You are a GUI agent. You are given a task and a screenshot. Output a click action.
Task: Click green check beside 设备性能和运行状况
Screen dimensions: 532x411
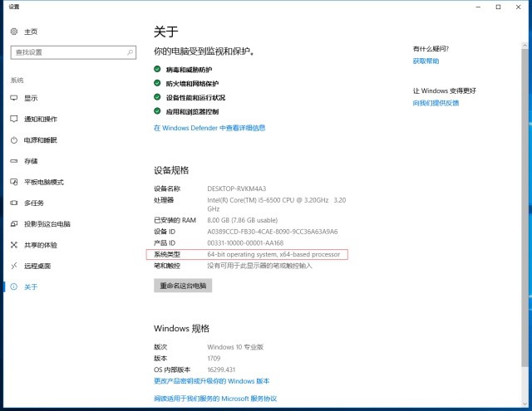(x=157, y=97)
